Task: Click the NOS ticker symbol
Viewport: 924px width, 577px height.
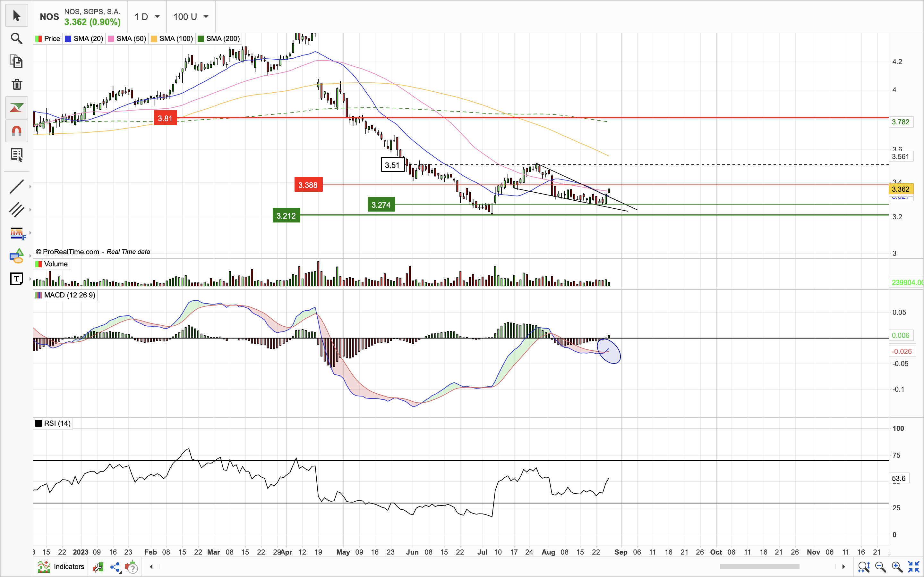Action: click(x=49, y=17)
